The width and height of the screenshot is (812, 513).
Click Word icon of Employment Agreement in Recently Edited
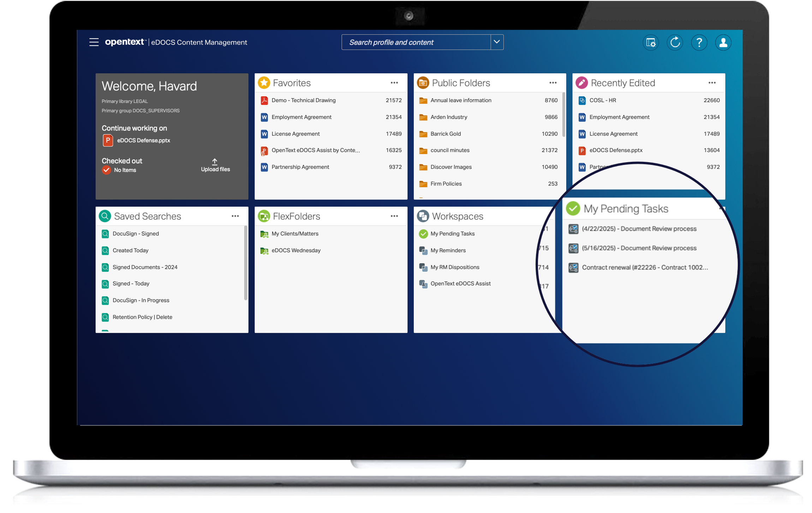(x=581, y=117)
